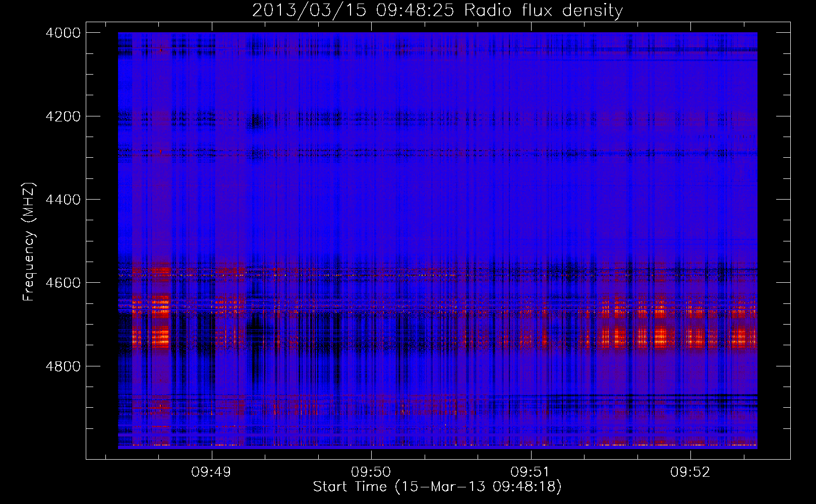
Task: Click the plot title '2013/03/15 09:48:25 Radio flux density'
Action: [x=437, y=11]
